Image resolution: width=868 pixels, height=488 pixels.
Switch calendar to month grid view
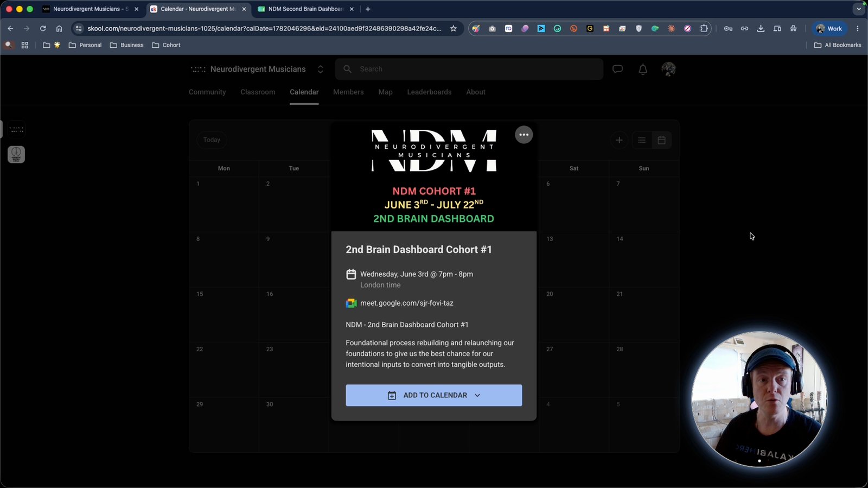coord(661,140)
